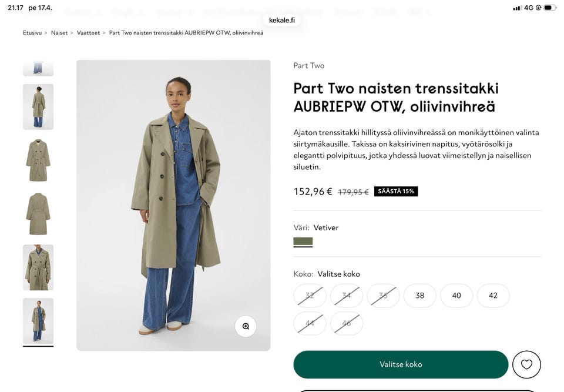Navigate to the Vaatteet breadcrumb

[88, 33]
